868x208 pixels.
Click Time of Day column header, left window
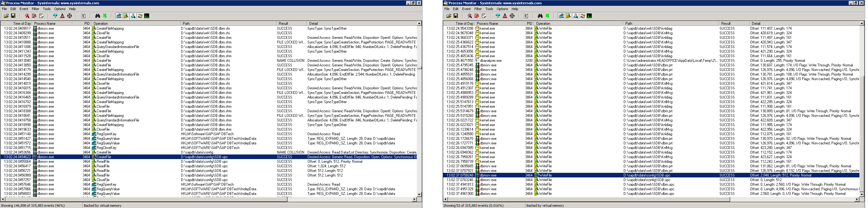[x=17, y=23]
